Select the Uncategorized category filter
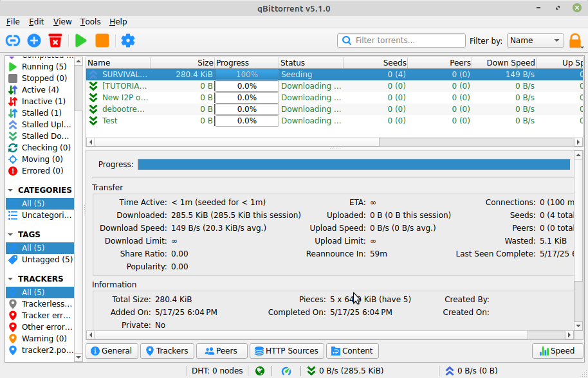The image size is (588, 378). (40, 215)
